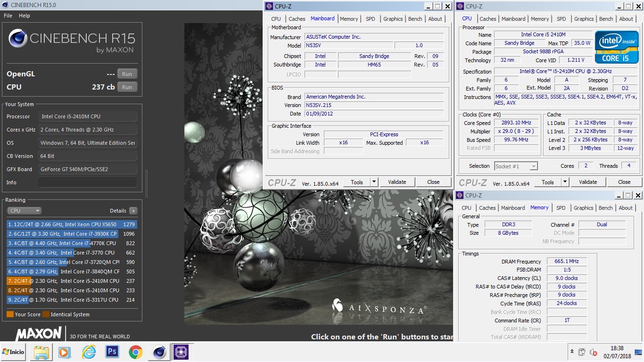Switch to Cinebench taskbar icon

[x=159, y=352]
